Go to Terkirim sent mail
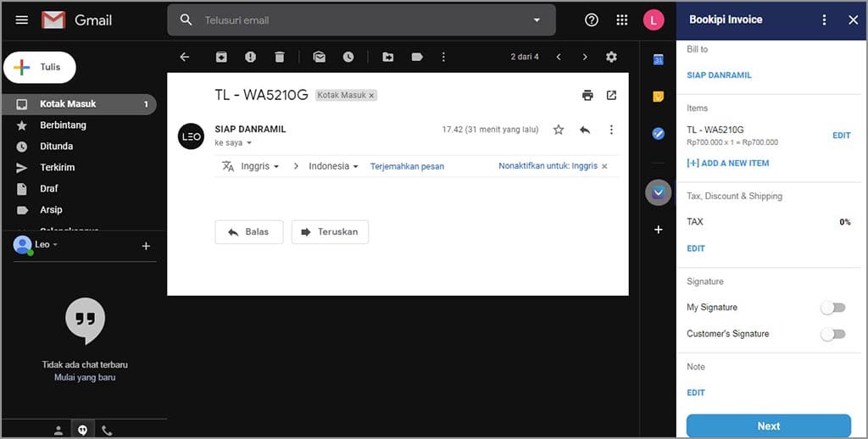868x439 pixels. [x=56, y=167]
